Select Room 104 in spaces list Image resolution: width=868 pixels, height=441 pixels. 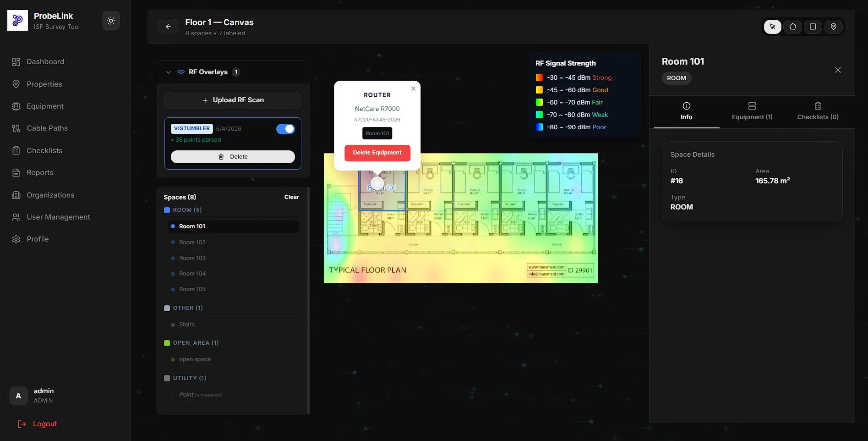234,274
